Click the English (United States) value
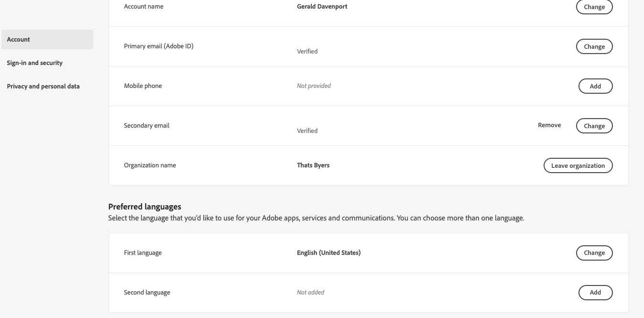The height and width of the screenshot is (318, 644). click(328, 253)
